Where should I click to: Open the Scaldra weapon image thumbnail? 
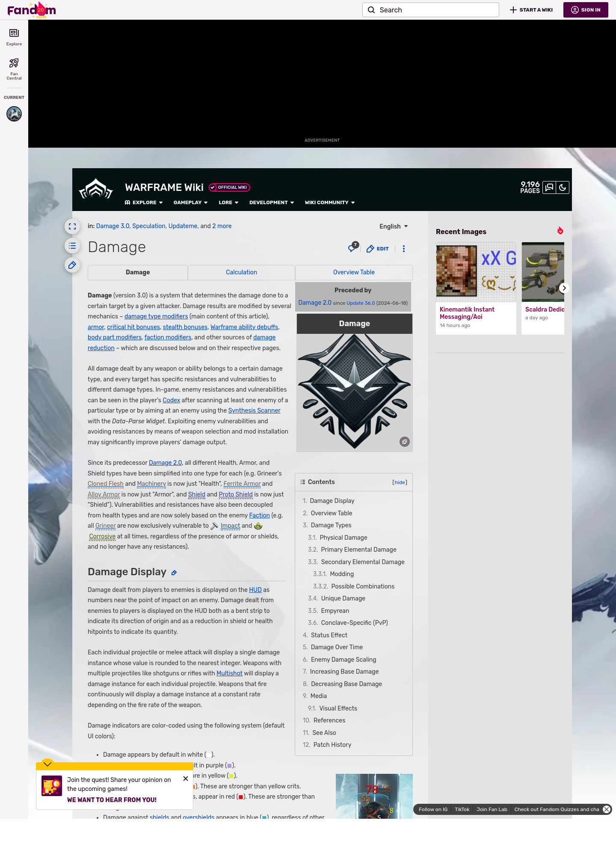click(x=543, y=272)
